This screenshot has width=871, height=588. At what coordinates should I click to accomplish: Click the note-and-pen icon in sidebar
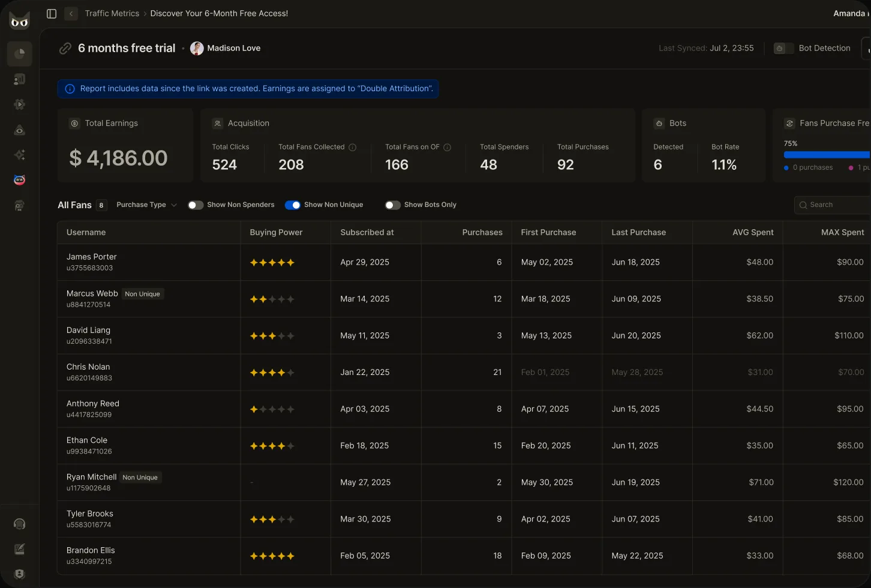click(19, 549)
